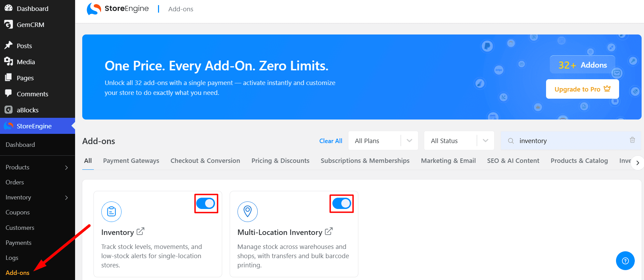Switch to Payment Gateways tab

[131, 161]
